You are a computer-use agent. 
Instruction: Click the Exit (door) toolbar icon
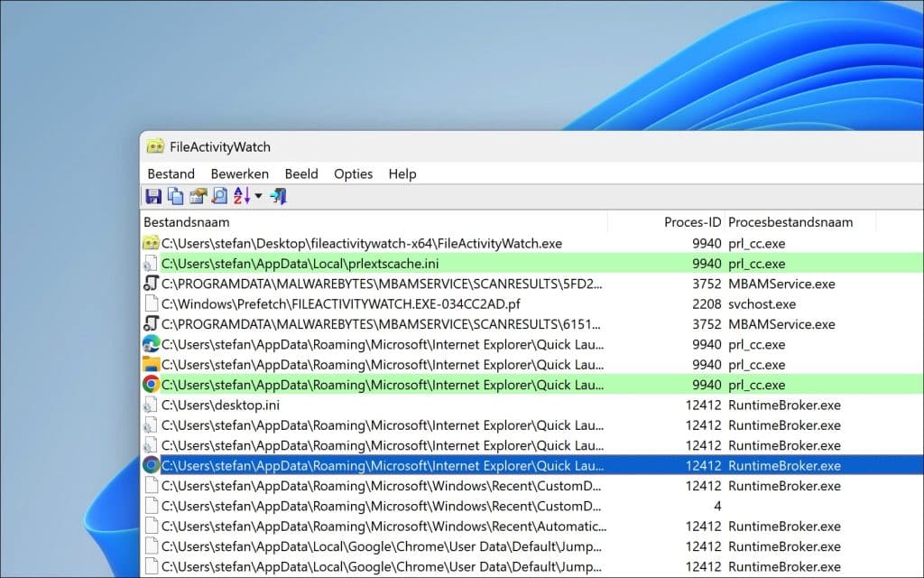click(x=278, y=196)
